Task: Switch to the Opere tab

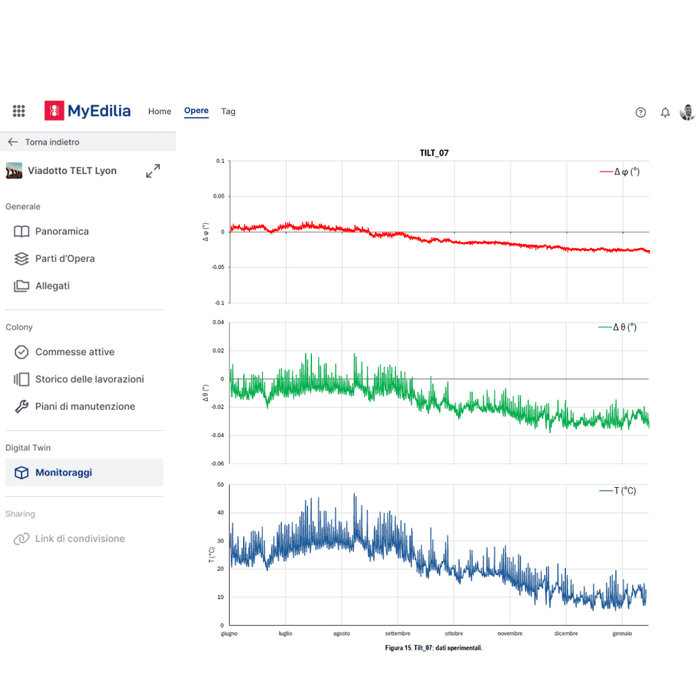Action: [x=196, y=111]
